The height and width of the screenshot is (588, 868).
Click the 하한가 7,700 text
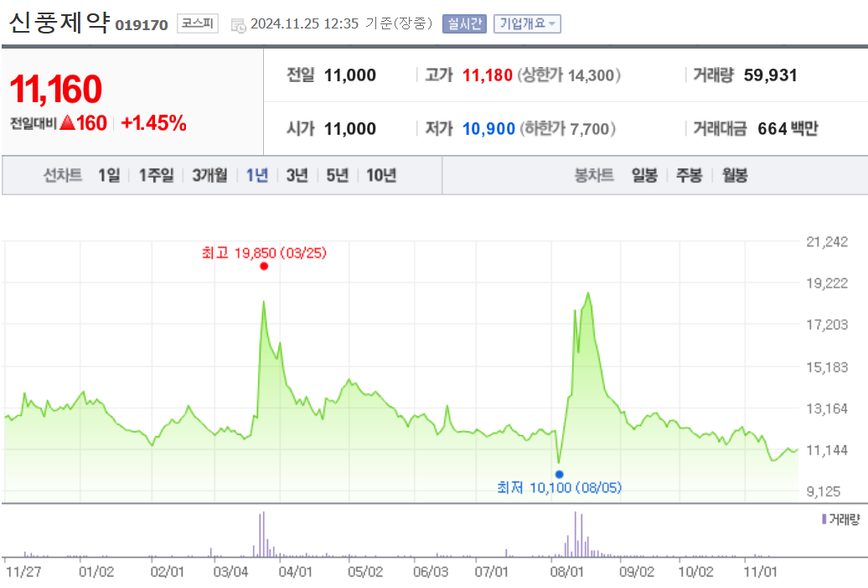[567, 129]
